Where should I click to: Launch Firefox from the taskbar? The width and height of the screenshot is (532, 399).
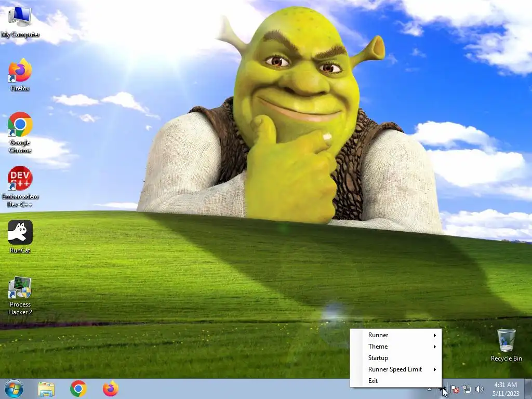(111, 389)
